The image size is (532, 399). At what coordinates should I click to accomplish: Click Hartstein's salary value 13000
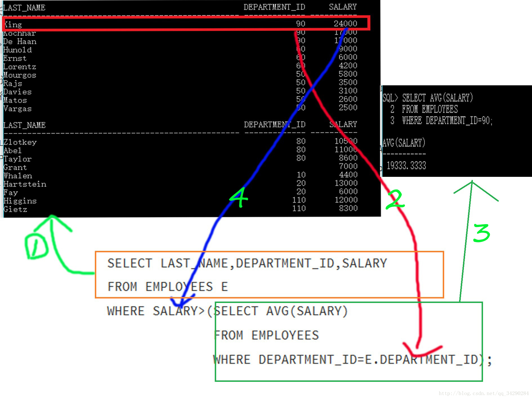346,183
